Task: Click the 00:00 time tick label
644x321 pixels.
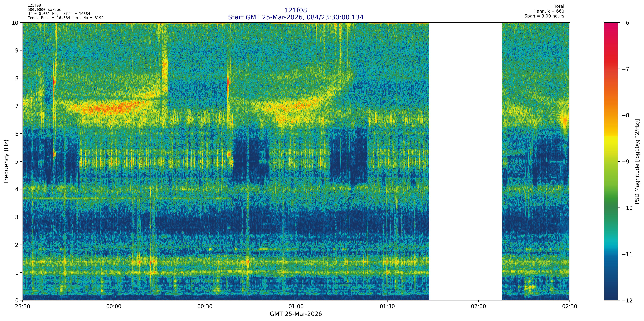Action: click(114, 306)
